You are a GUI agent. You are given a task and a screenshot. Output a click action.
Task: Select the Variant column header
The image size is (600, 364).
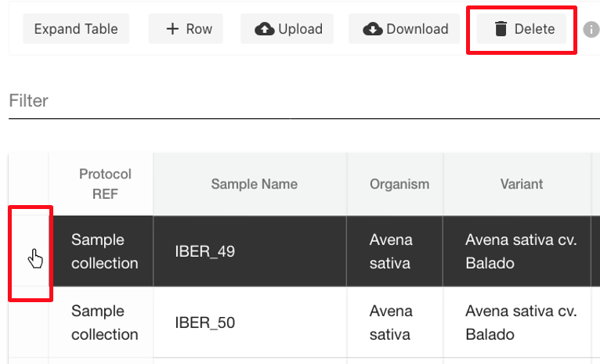(x=517, y=184)
